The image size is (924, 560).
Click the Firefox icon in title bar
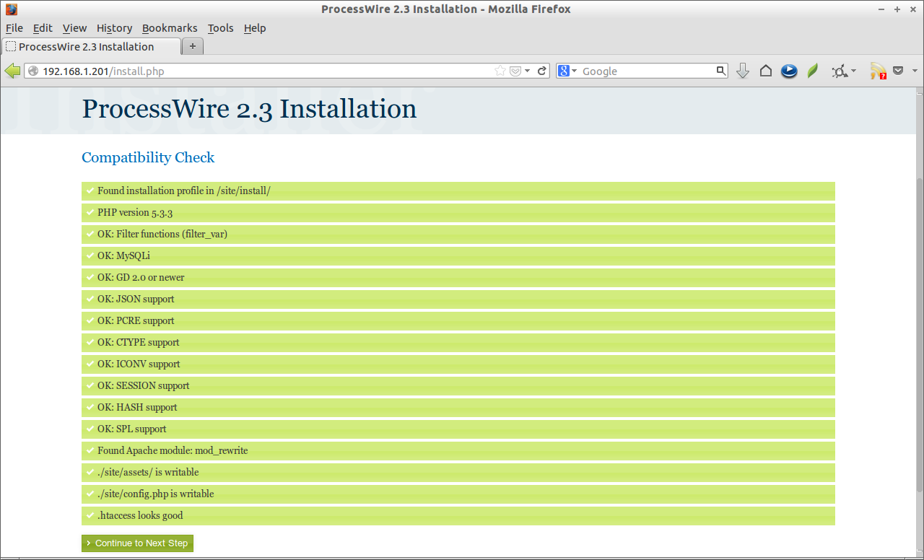pos(11,9)
